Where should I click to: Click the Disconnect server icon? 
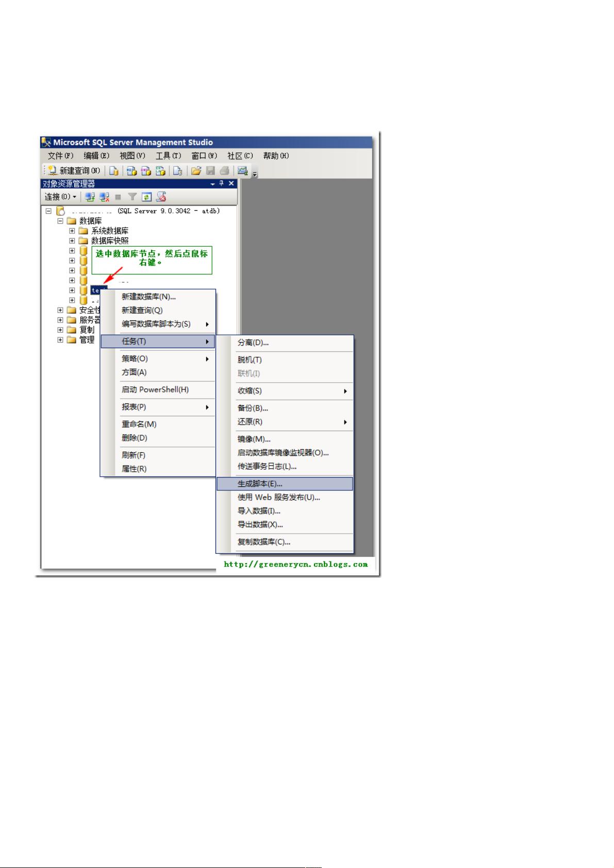pos(104,197)
